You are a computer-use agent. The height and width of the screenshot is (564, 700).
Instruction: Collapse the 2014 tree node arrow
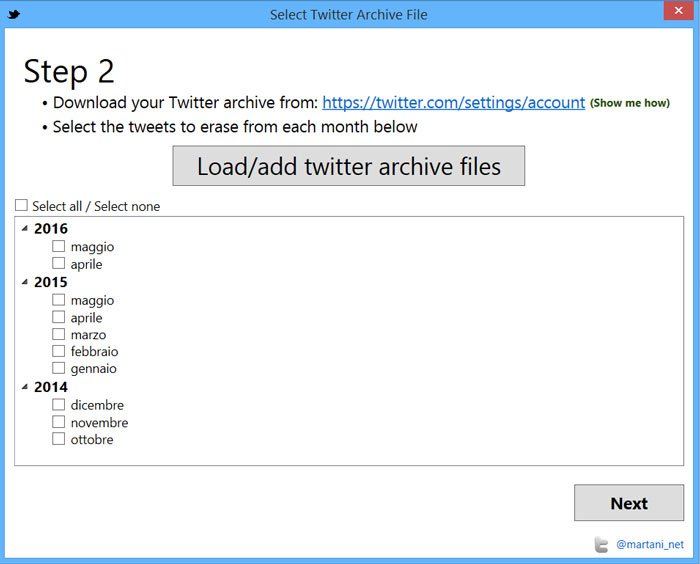[x=25, y=387]
